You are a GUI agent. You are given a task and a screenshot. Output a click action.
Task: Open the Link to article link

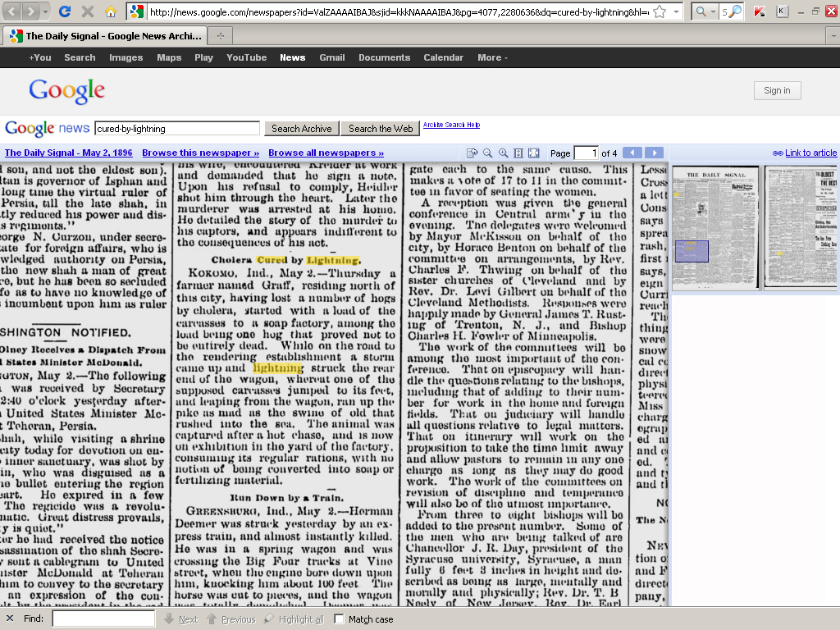(810, 153)
